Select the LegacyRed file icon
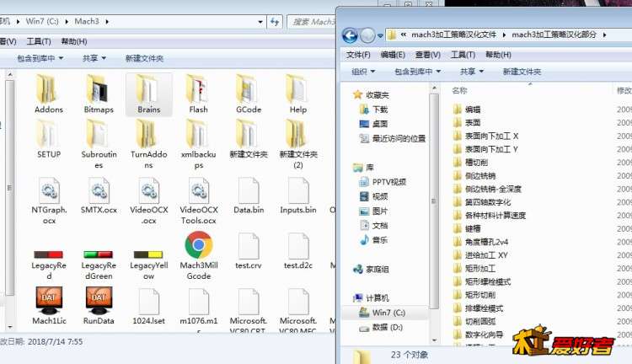632x364 pixels. [48, 254]
